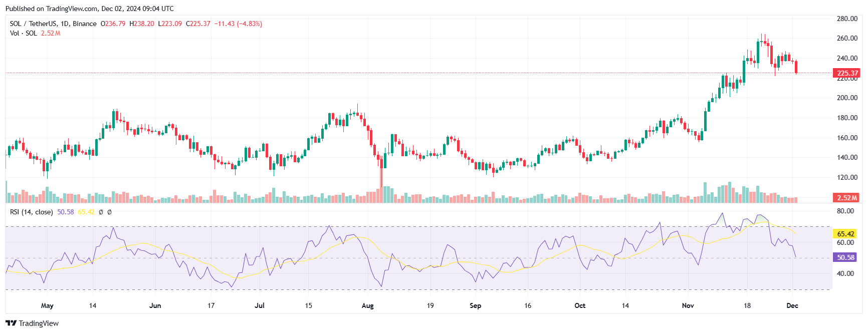Click the 280.00 price scale label

[x=847, y=19]
